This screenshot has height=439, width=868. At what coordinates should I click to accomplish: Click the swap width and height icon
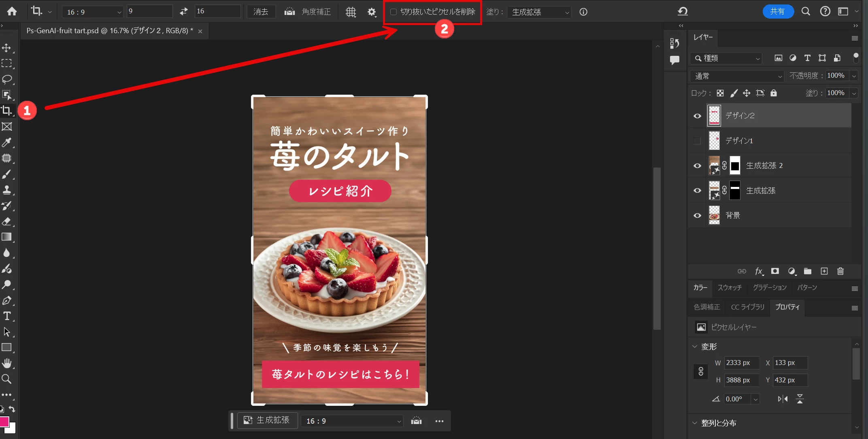[x=184, y=11]
